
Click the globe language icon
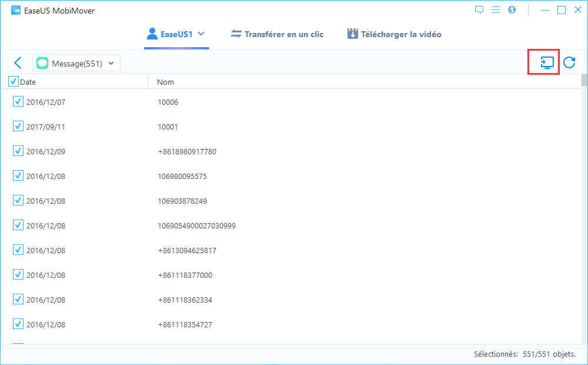tap(512, 10)
